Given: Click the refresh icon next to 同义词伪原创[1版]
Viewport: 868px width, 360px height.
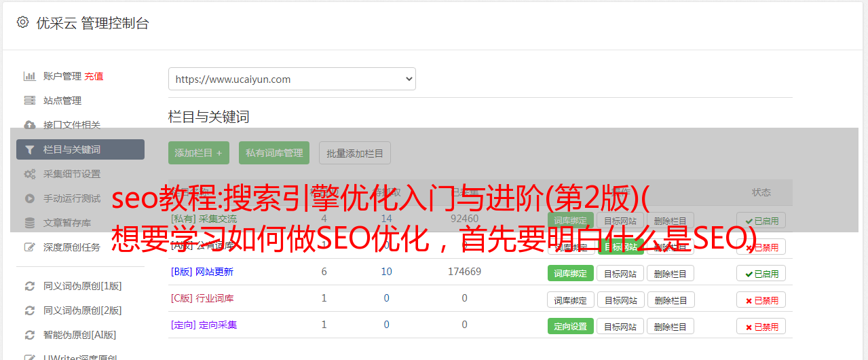Looking at the screenshot, I should click(30, 286).
